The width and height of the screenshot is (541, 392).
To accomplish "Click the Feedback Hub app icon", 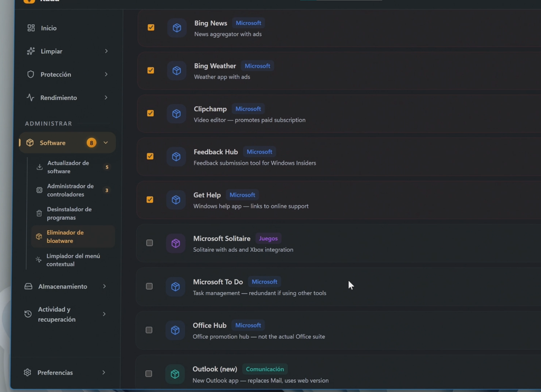I will (176, 157).
